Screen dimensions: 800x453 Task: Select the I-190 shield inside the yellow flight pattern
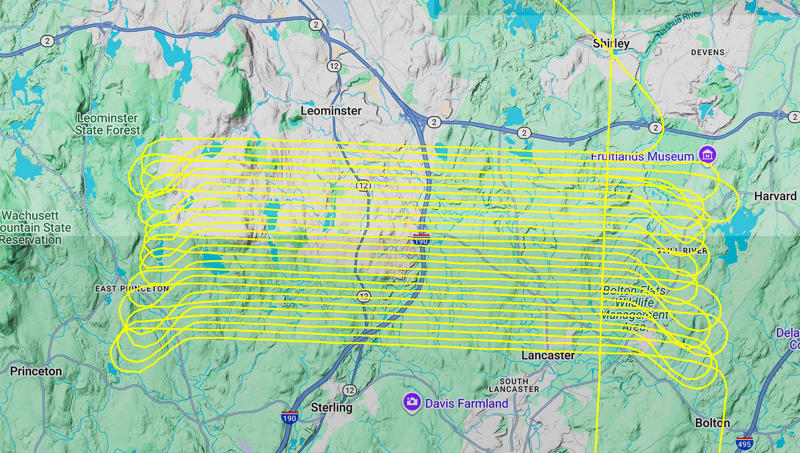coord(421,239)
